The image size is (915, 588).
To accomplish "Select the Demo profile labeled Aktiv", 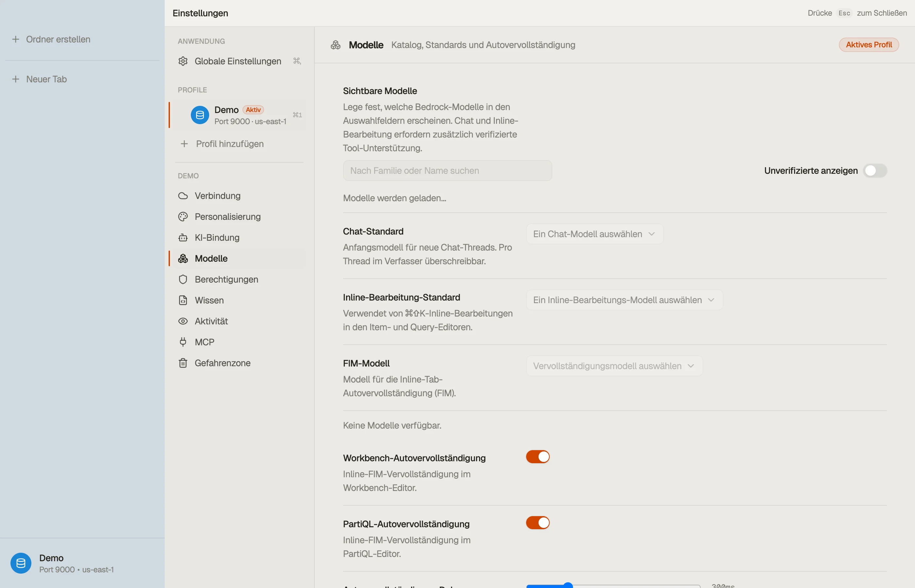I will click(x=240, y=115).
